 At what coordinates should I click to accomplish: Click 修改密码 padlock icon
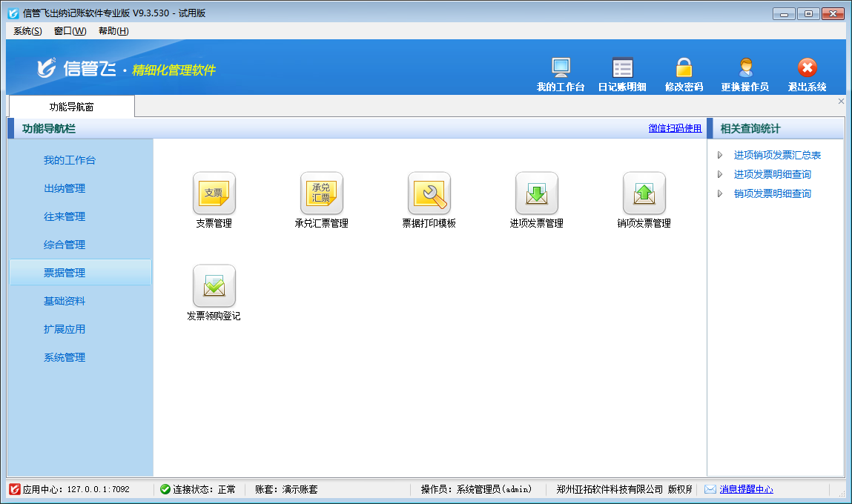coord(684,68)
